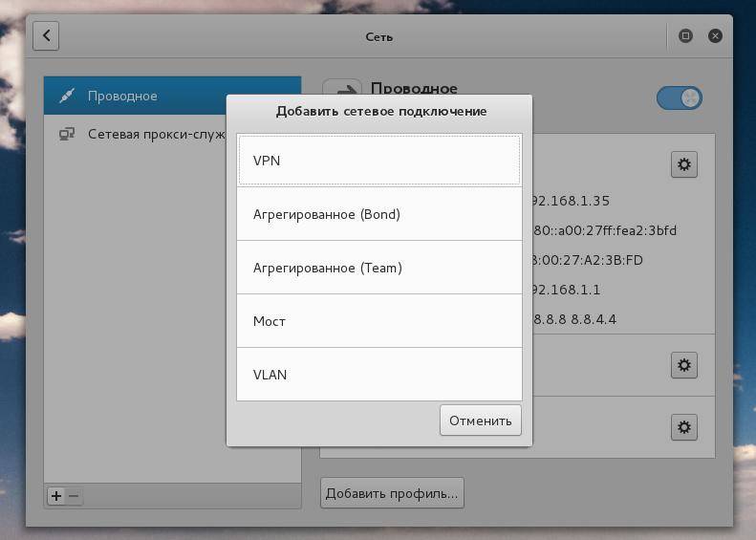Viewport: 756px width, 540px height.
Task: Open the second profile gear settings
Action: tap(684, 365)
